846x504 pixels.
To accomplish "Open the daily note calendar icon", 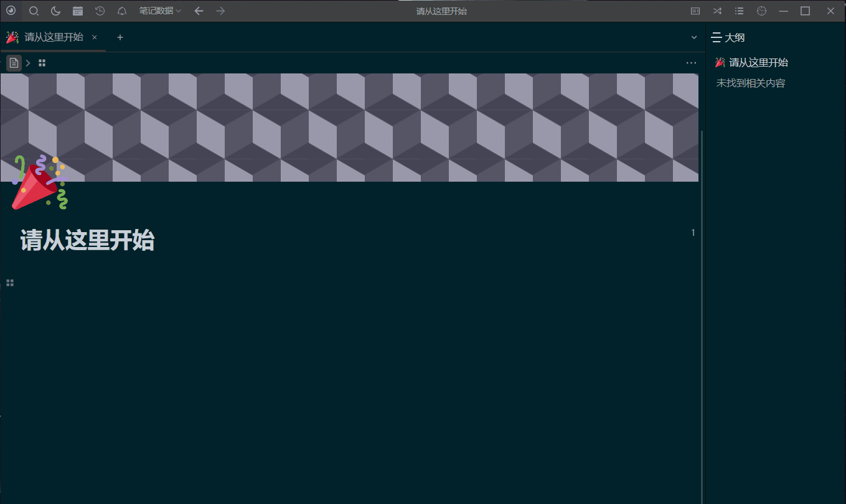I will (78, 11).
